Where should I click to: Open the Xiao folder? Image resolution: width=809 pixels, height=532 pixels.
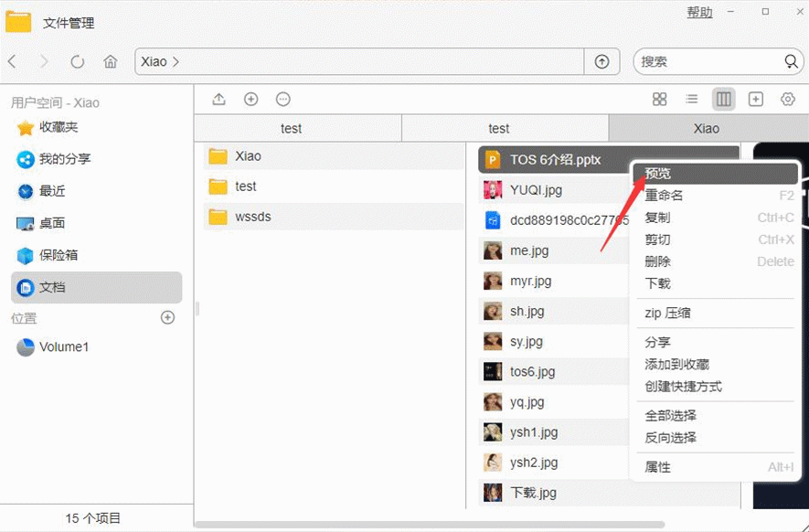[334, 156]
